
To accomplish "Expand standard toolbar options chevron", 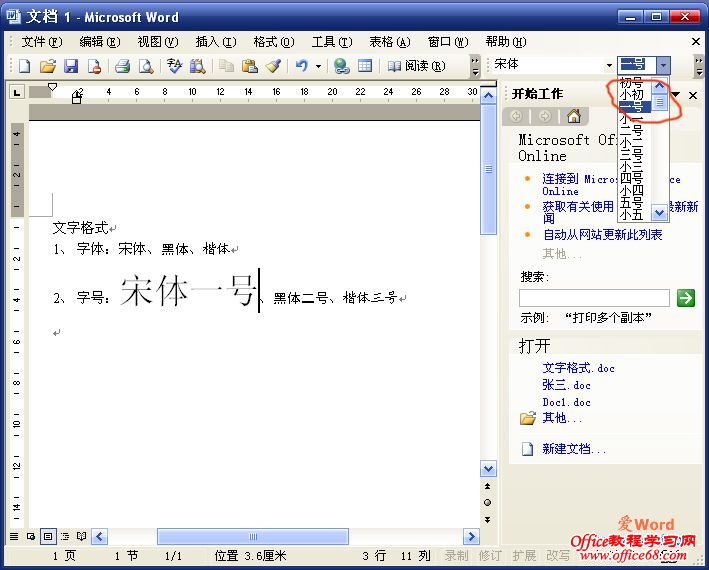I will click(x=475, y=66).
